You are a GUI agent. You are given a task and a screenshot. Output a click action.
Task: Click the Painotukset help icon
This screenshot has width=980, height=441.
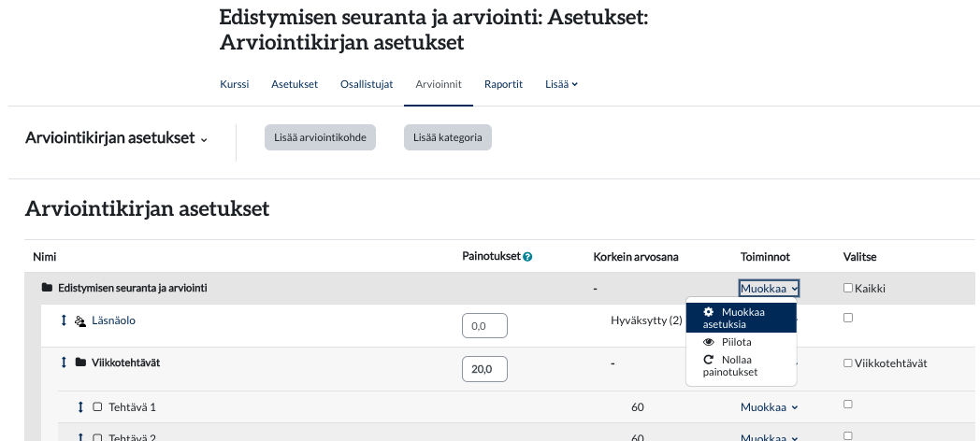(527, 257)
